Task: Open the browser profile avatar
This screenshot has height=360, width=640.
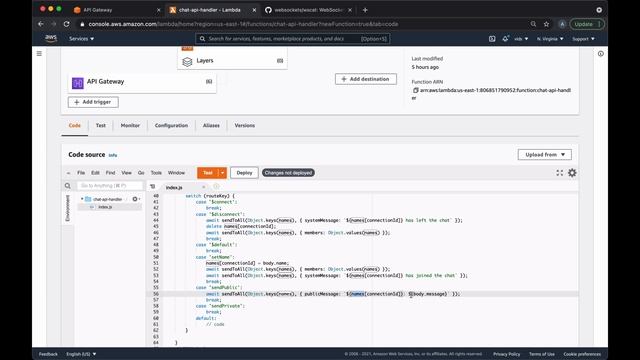Action: point(562,24)
